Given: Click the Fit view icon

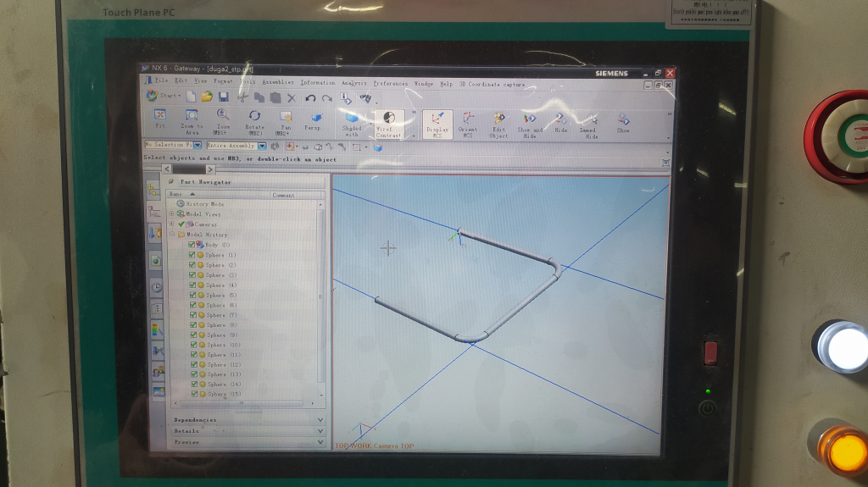Looking at the screenshot, I should (160, 117).
